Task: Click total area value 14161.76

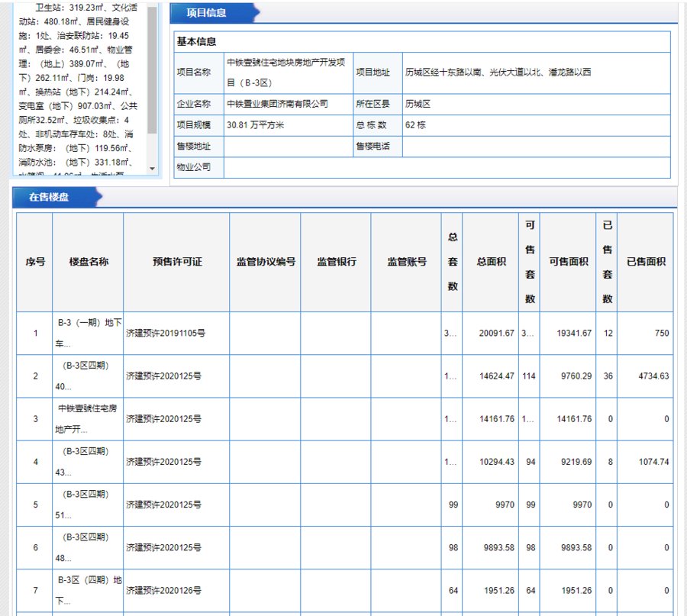Action: (x=496, y=419)
